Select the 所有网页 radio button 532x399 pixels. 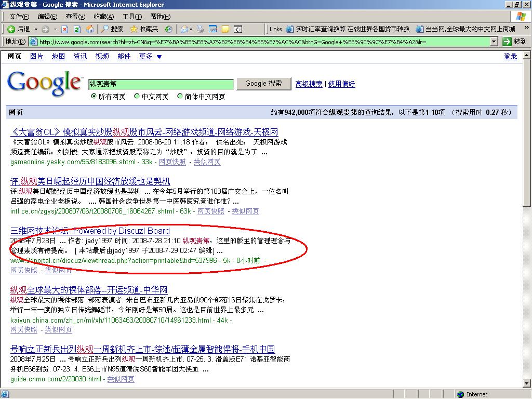pyautogui.click(x=94, y=96)
